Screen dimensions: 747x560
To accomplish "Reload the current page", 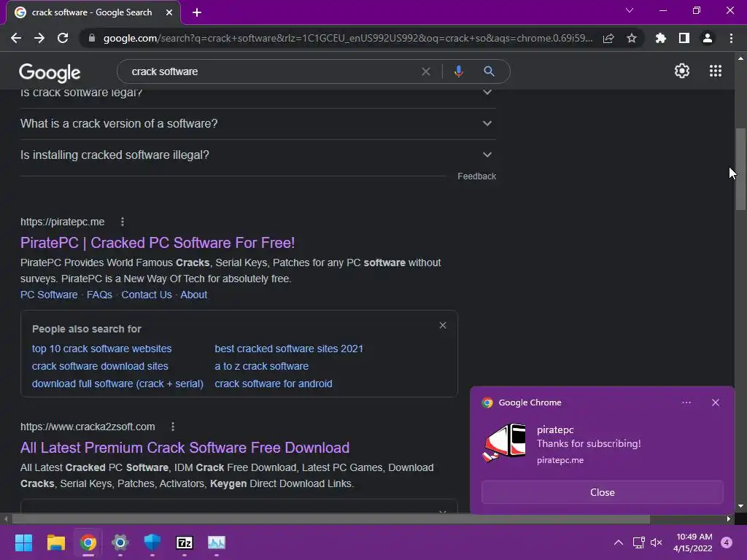I will [63, 38].
